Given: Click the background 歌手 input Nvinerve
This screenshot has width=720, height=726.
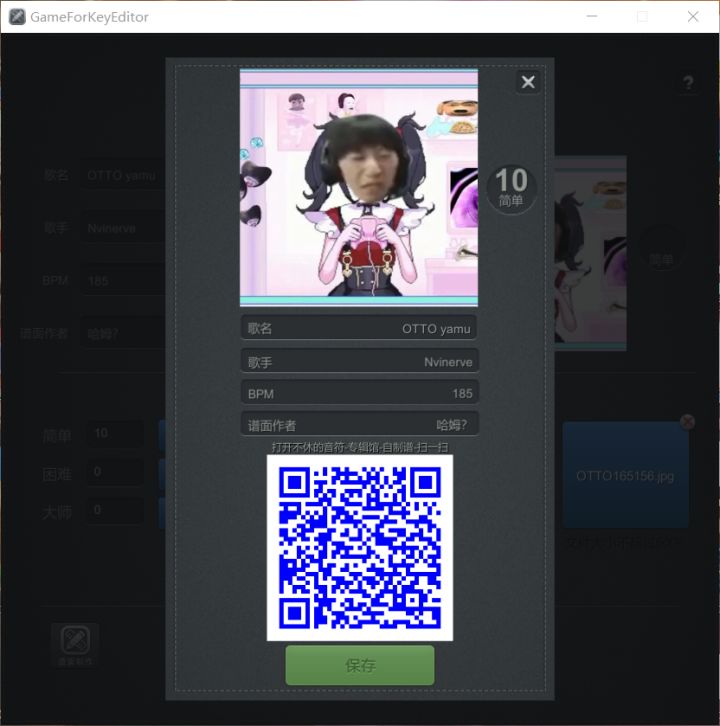Looking at the screenshot, I should (124, 228).
